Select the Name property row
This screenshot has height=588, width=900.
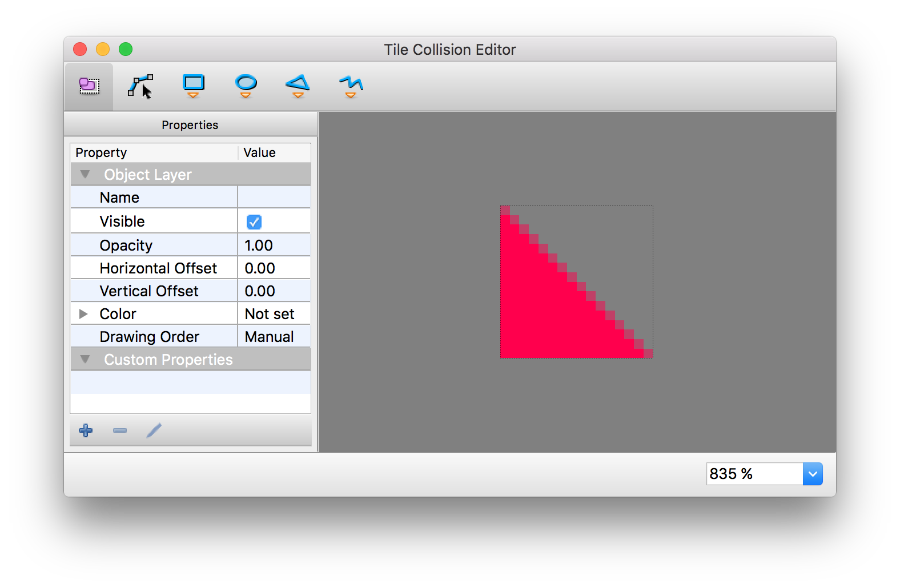[x=191, y=198]
